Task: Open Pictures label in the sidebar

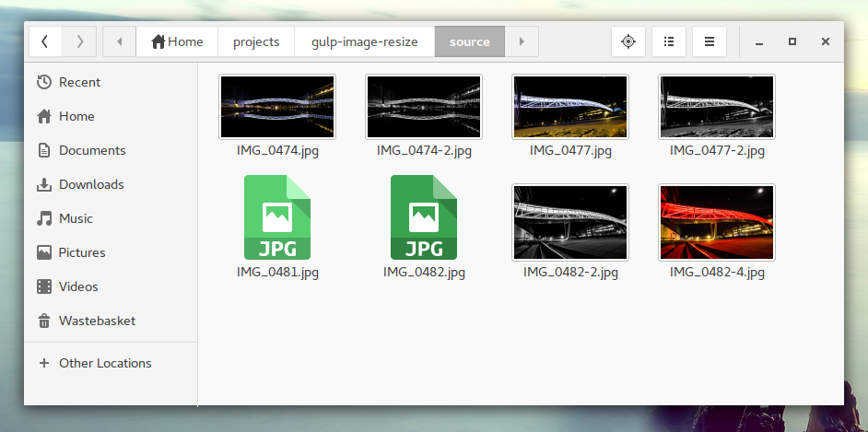Action: (82, 252)
